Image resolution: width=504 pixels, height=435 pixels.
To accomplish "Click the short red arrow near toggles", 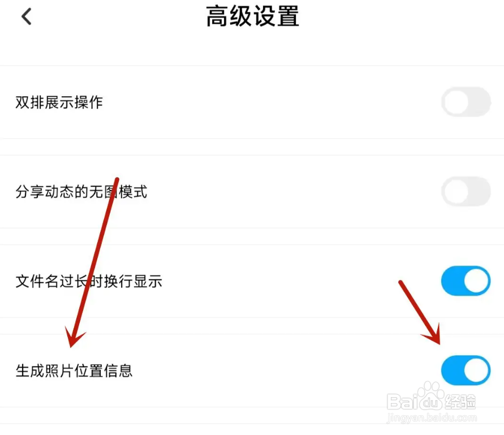I will click(420, 312).
